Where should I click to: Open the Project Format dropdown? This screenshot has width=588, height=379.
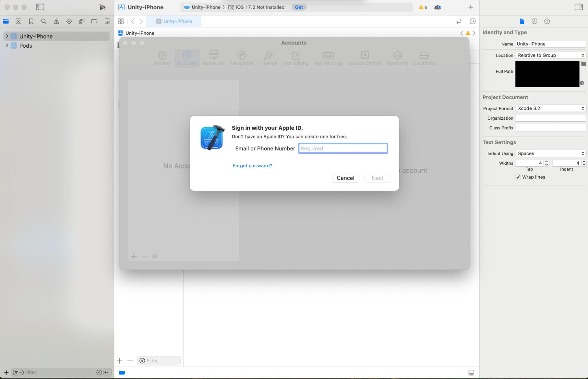[550, 108]
